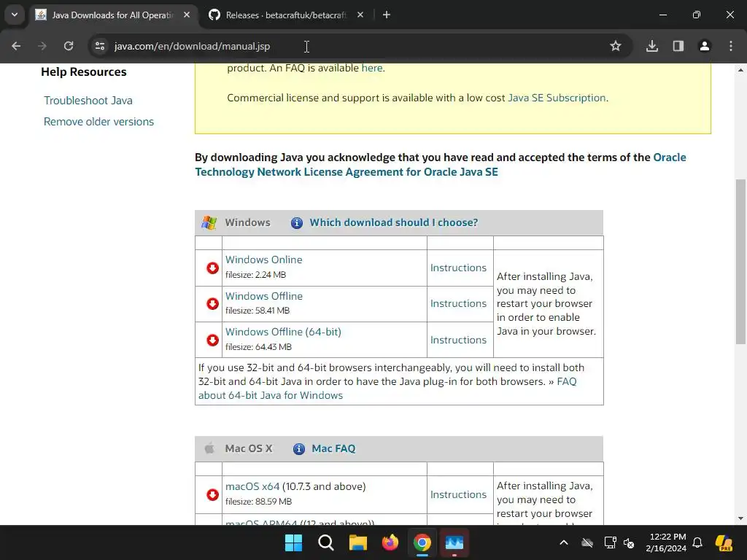The width and height of the screenshot is (747, 560).
Task: Launch Firefox from the taskbar
Action: (390, 542)
